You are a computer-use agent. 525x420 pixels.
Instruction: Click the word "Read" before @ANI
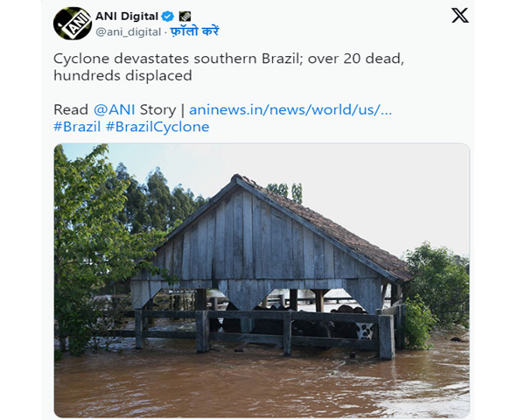tap(71, 109)
